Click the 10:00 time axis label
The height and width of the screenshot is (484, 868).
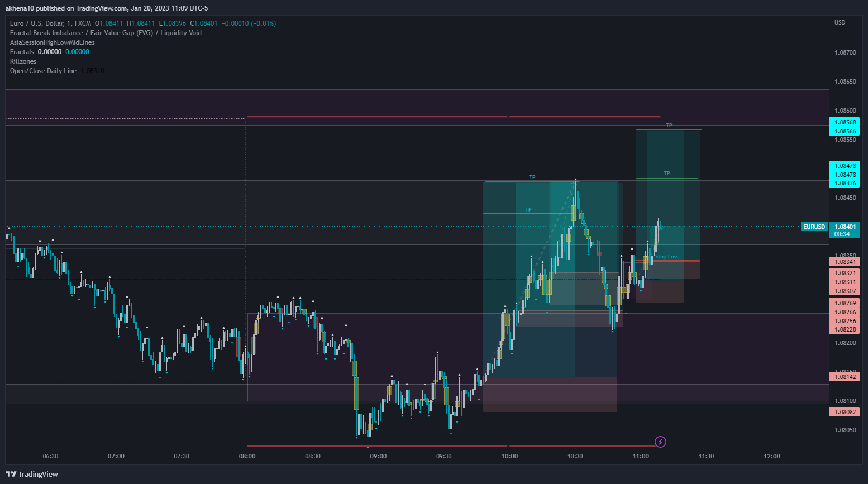pos(509,456)
